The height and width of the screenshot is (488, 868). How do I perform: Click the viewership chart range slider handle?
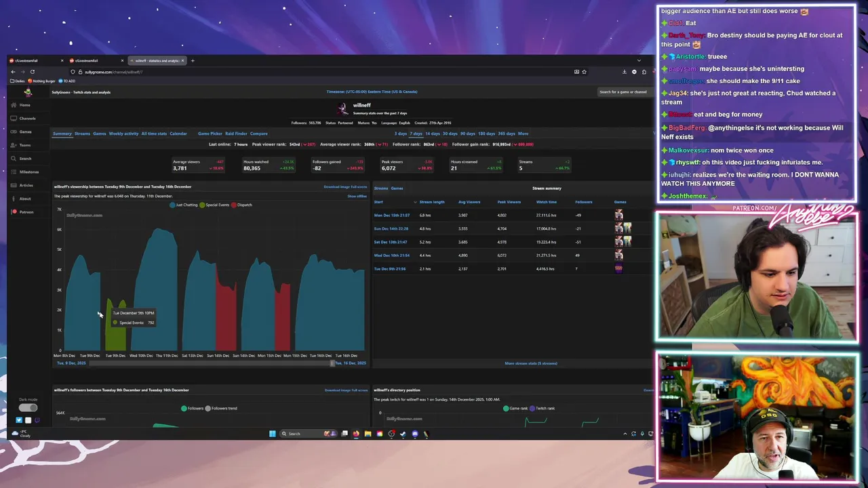pyautogui.click(x=332, y=363)
